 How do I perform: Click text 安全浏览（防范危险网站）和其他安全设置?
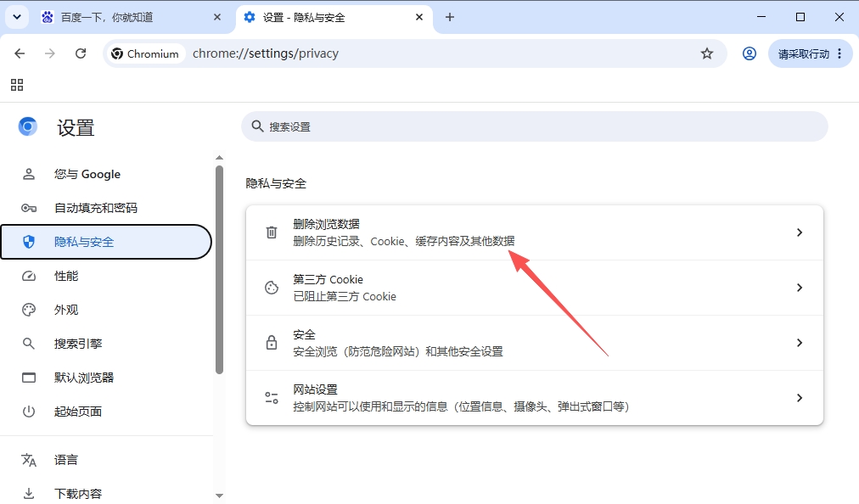pyautogui.click(x=398, y=351)
